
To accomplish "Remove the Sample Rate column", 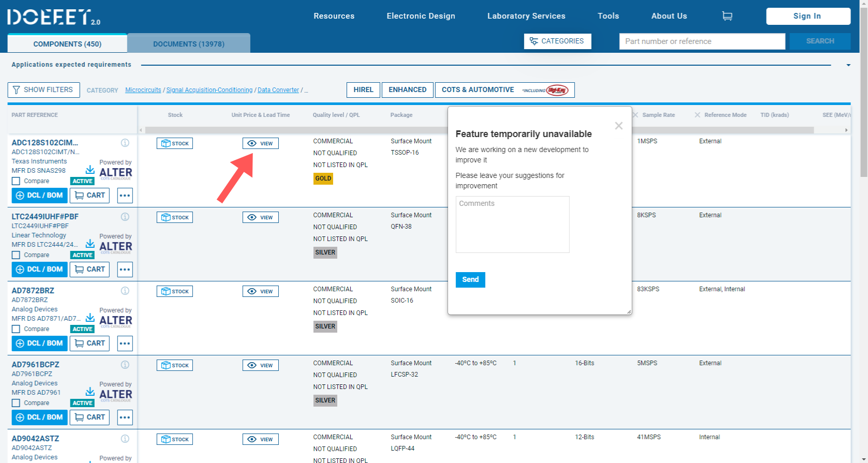I will pos(635,115).
